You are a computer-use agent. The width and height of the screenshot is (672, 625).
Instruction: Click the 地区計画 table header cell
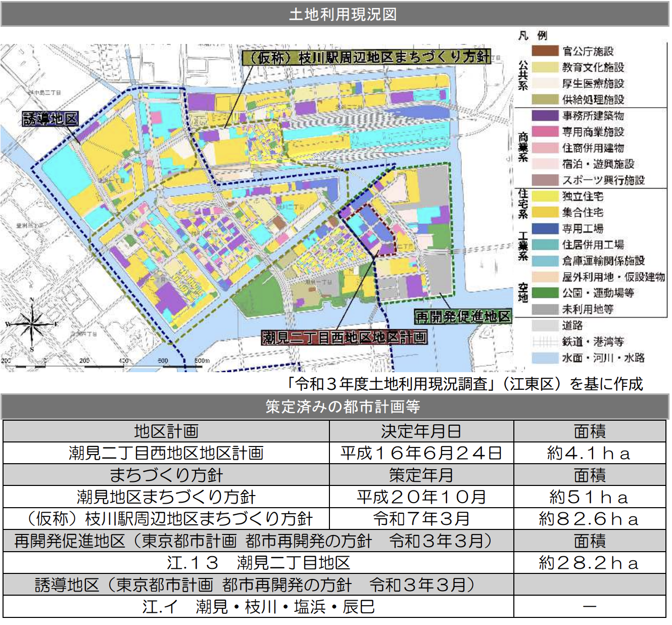pos(166,431)
